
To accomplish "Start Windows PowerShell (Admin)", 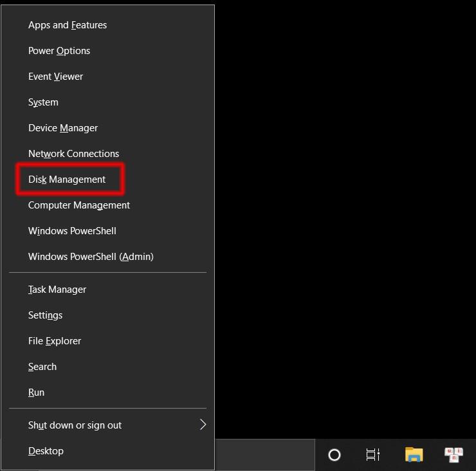I will pyautogui.click(x=91, y=257).
